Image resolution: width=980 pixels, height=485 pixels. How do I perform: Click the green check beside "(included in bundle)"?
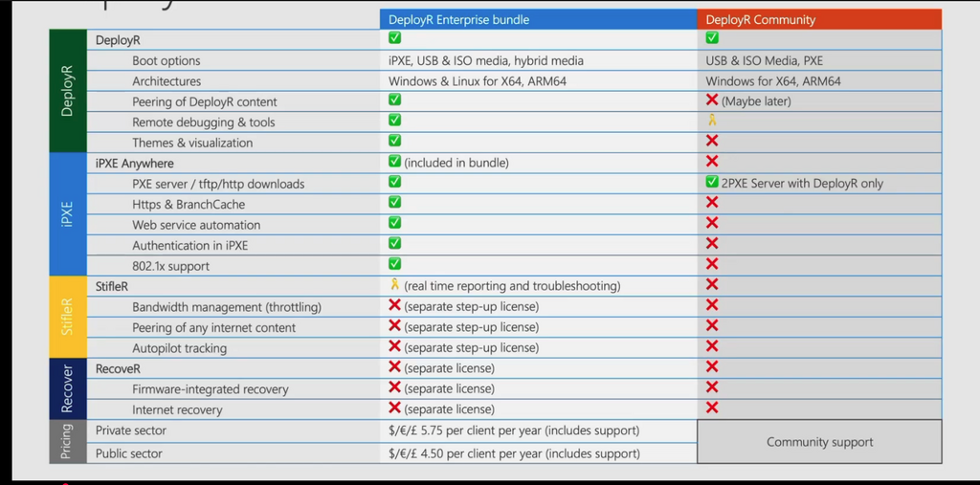(x=394, y=162)
